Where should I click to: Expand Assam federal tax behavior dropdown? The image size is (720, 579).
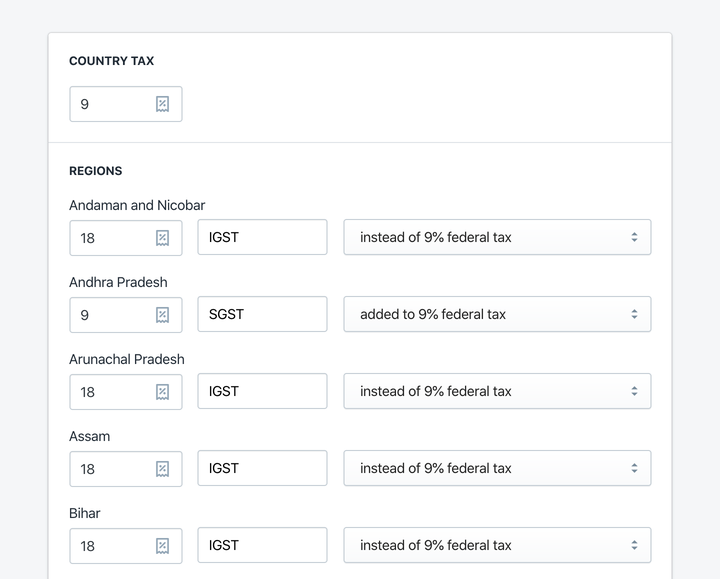click(497, 468)
